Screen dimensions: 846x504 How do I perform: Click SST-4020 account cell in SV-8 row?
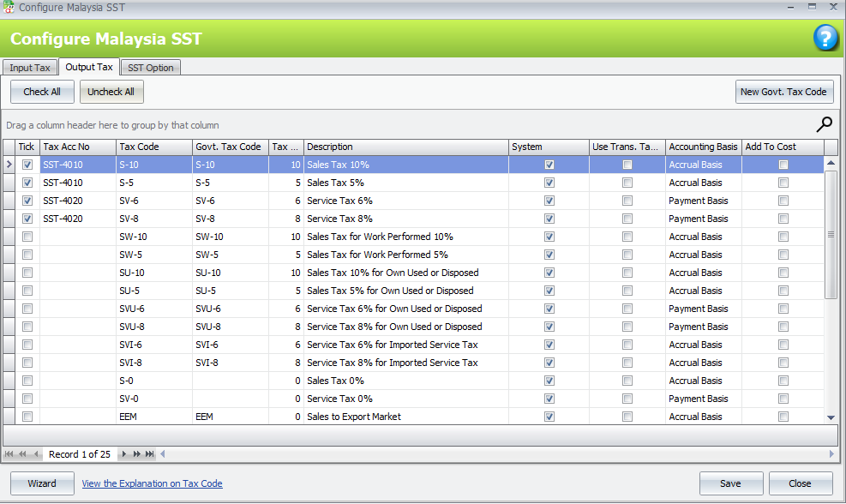[x=78, y=219]
